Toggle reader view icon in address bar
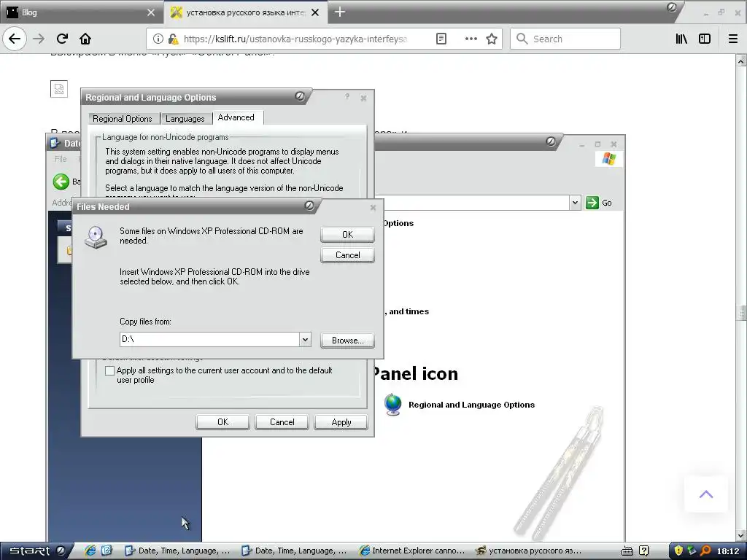 click(x=441, y=39)
